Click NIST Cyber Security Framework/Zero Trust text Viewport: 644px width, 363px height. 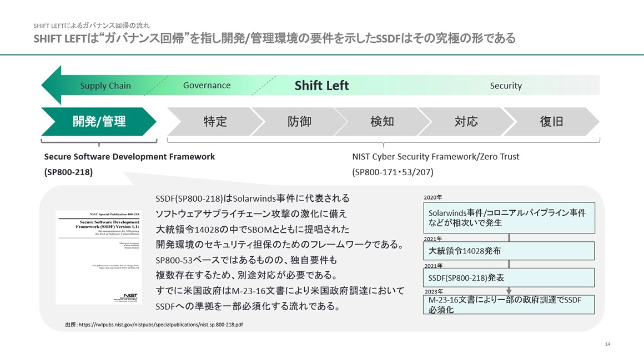tap(435, 157)
